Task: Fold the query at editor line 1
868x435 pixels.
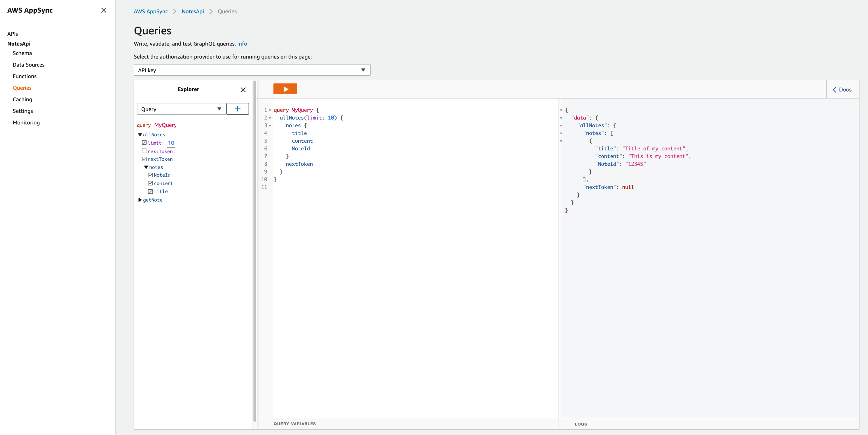Action: (x=270, y=110)
